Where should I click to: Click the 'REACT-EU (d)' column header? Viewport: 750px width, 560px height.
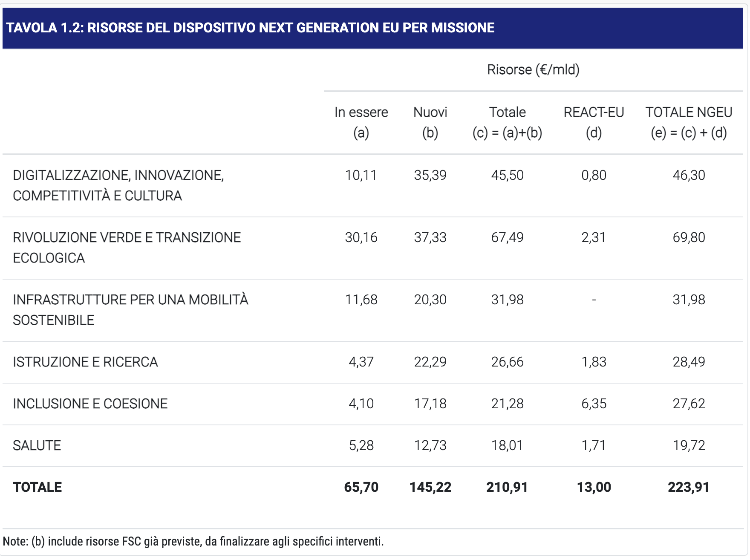click(594, 122)
